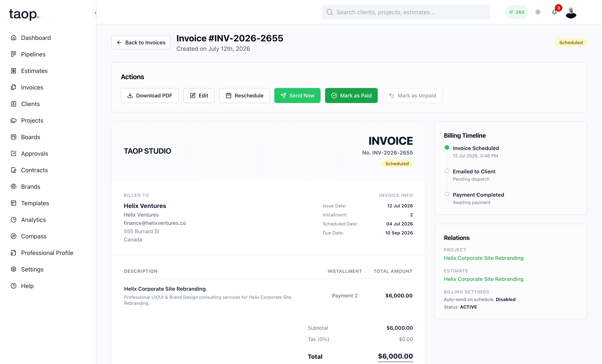Open Helix Corporate Site Rebranding project link
The width and height of the screenshot is (602, 364).
484,258
